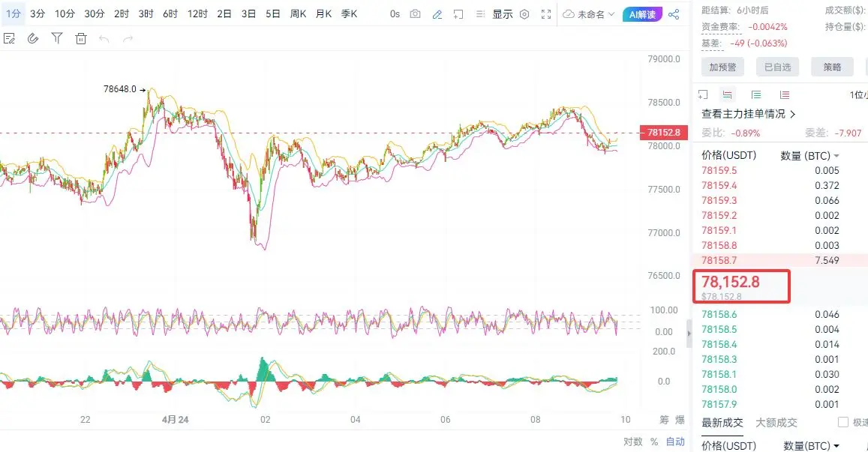This screenshot has height=452, width=868.
Task: Open 数量(BTC) dropdown in recent trades
Action: pos(812,446)
